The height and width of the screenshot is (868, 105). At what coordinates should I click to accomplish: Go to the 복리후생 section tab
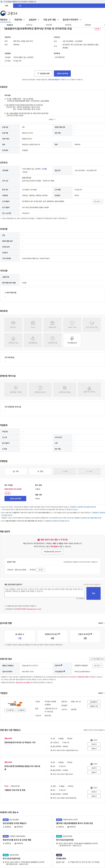tap(68, 25)
